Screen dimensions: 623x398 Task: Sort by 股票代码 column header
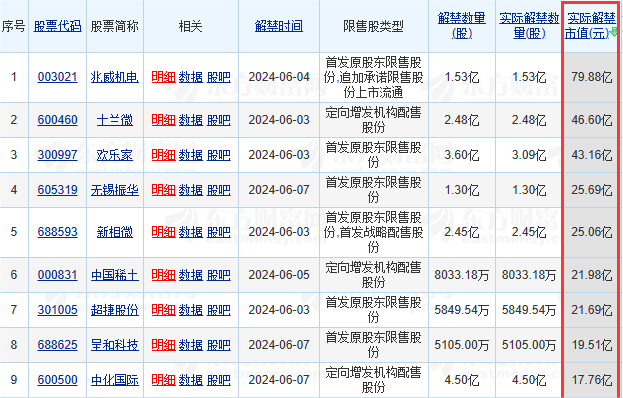(x=58, y=26)
